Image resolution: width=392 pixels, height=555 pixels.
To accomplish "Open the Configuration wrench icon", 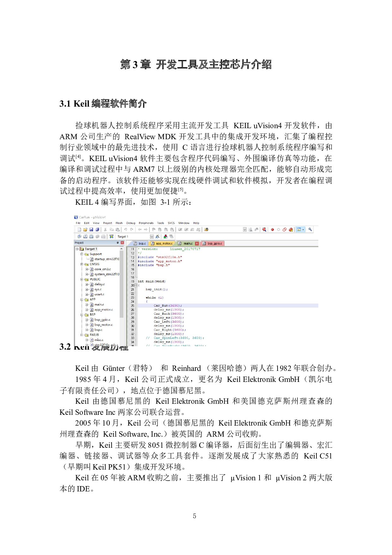I will coord(310,230).
